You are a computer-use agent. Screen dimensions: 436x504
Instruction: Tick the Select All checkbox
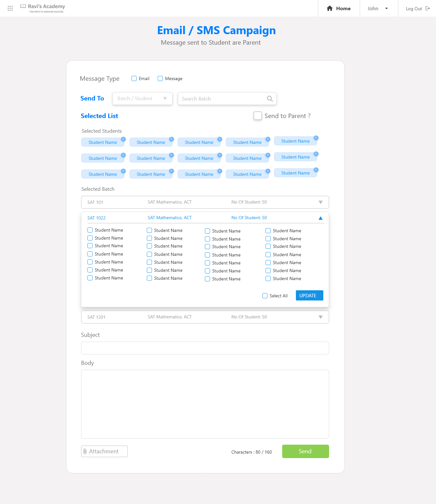265,296
